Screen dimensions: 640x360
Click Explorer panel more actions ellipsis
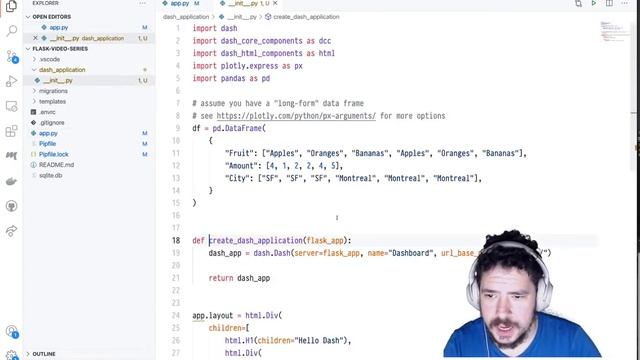(x=142, y=3)
